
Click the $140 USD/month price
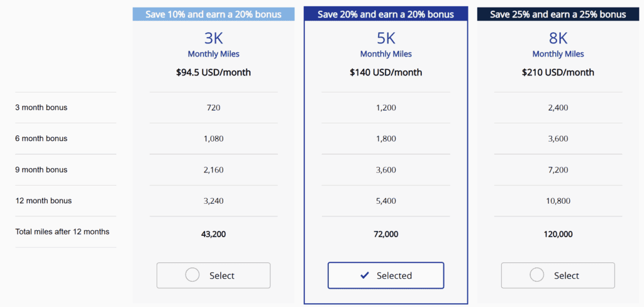pos(386,73)
